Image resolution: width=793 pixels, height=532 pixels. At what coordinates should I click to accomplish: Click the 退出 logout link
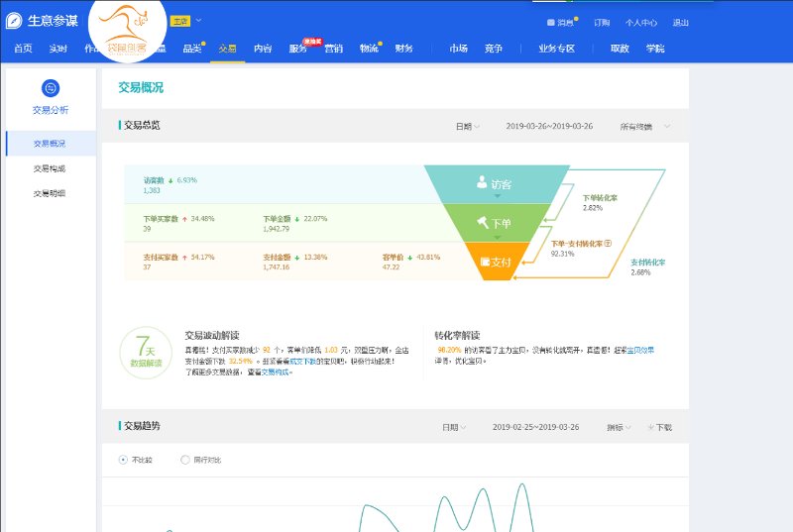pyautogui.click(x=681, y=23)
